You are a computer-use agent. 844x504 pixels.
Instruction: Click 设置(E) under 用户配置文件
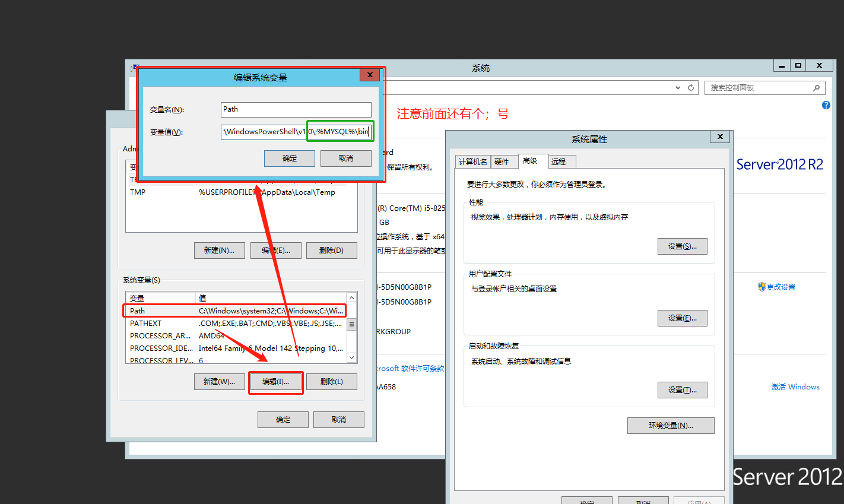pos(682,318)
